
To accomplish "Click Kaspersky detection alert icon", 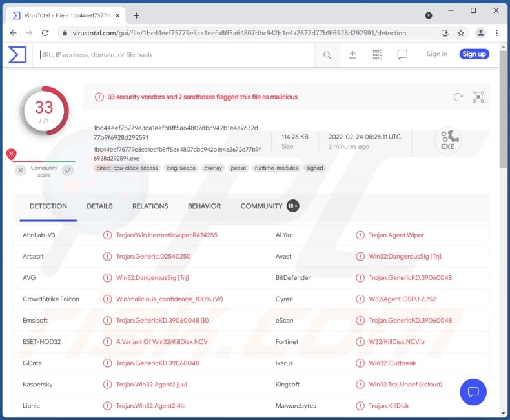I will [x=107, y=385].
